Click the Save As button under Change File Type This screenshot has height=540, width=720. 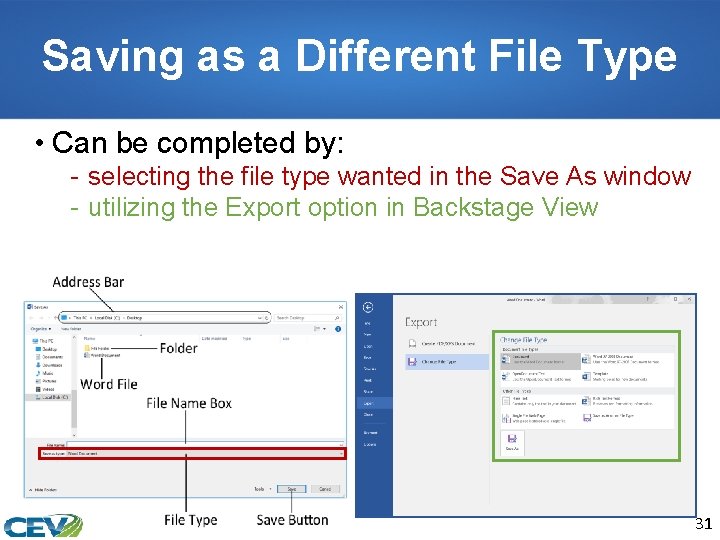(512, 443)
